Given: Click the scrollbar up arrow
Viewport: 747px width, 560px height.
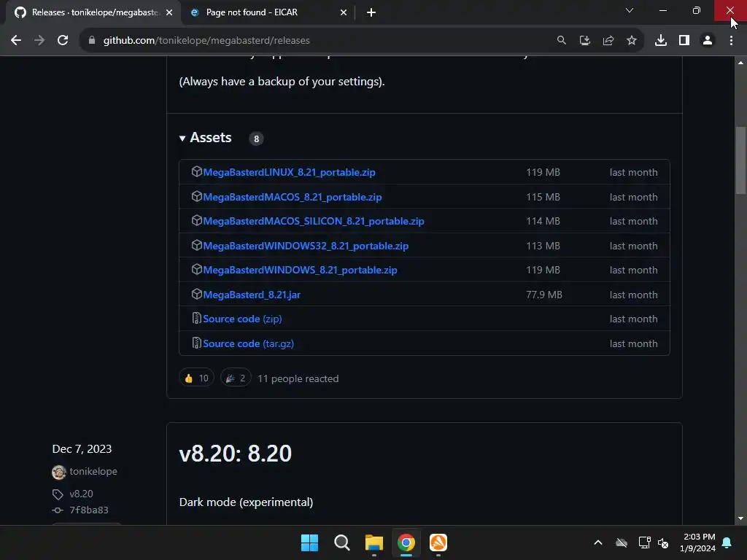Looking at the screenshot, I should pos(740,63).
